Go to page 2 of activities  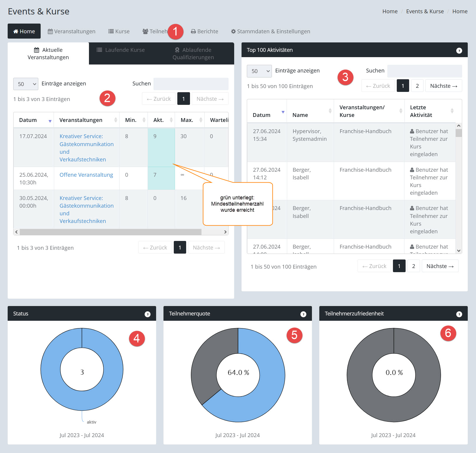[417, 86]
